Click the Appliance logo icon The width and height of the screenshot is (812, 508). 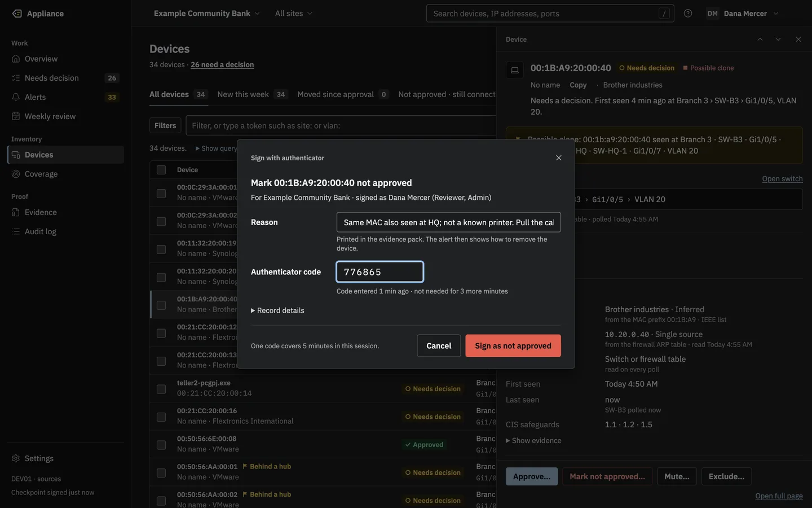pos(17,14)
